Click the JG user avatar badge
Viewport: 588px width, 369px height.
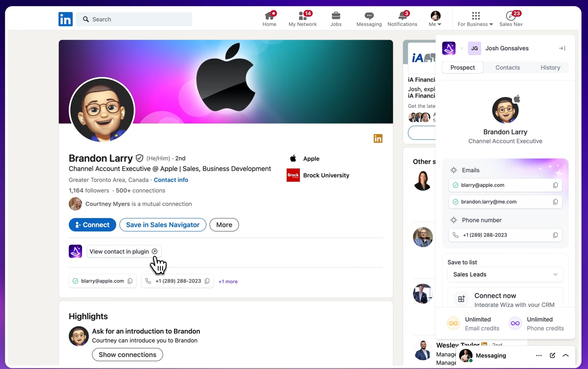[475, 48]
